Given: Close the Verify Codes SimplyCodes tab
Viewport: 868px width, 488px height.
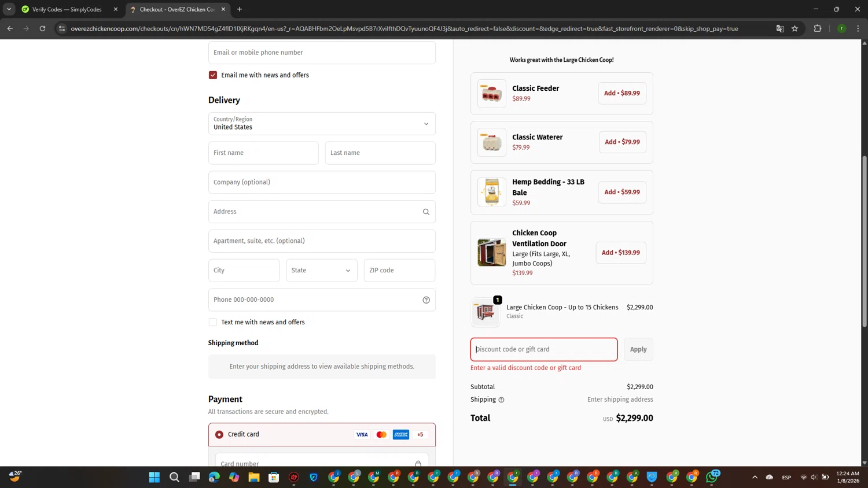Looking at the screenshot, I should (116, 9).
